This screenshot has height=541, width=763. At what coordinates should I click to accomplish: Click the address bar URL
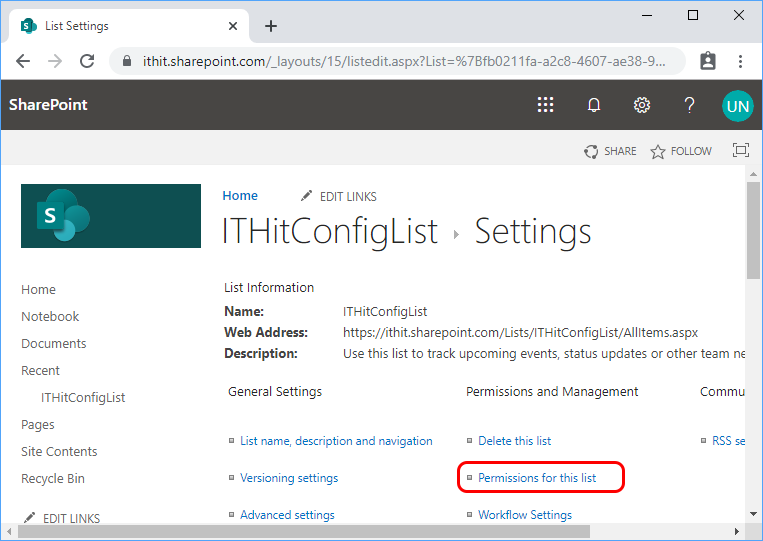coord(404,61)
